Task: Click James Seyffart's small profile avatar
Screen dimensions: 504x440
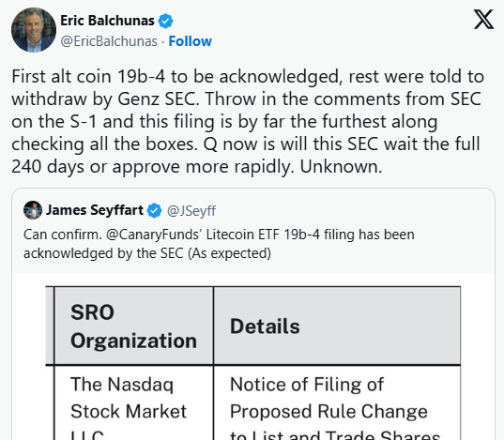Action: pyautogui.click(x=33, y=210)
